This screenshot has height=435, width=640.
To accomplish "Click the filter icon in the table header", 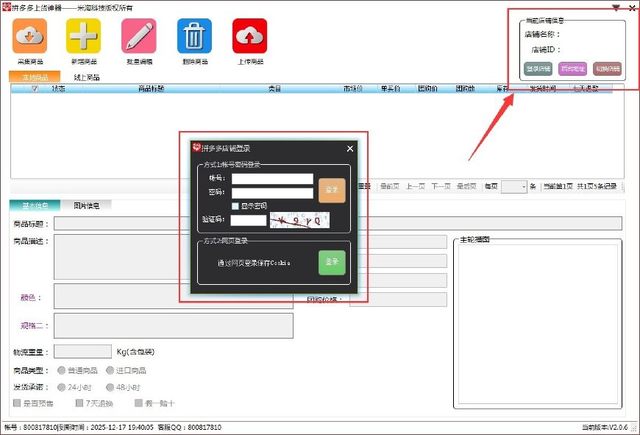I will tap(35, 89).
